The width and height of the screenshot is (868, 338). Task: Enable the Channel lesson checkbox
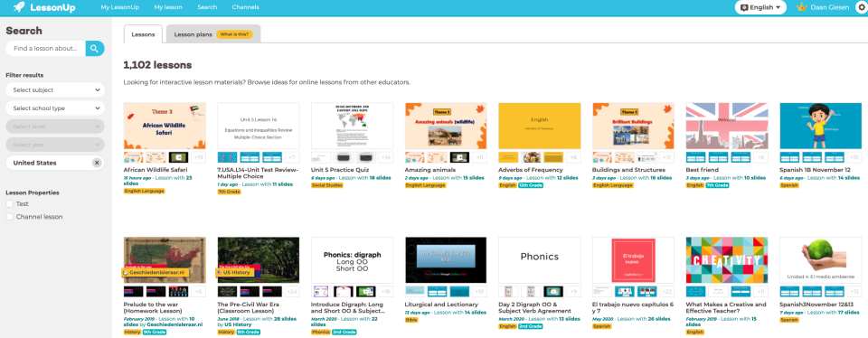(9, 217)
